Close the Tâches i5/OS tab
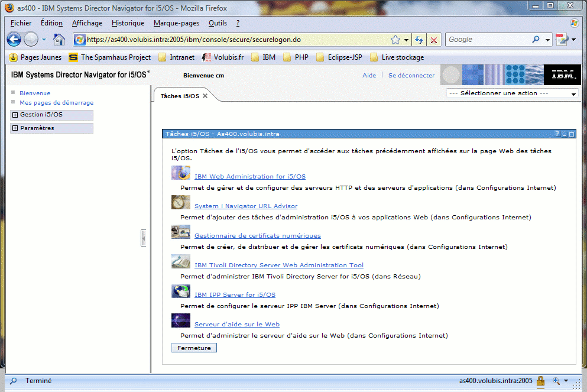The width and height of the screenshot is (587, 392). [205, 96]
